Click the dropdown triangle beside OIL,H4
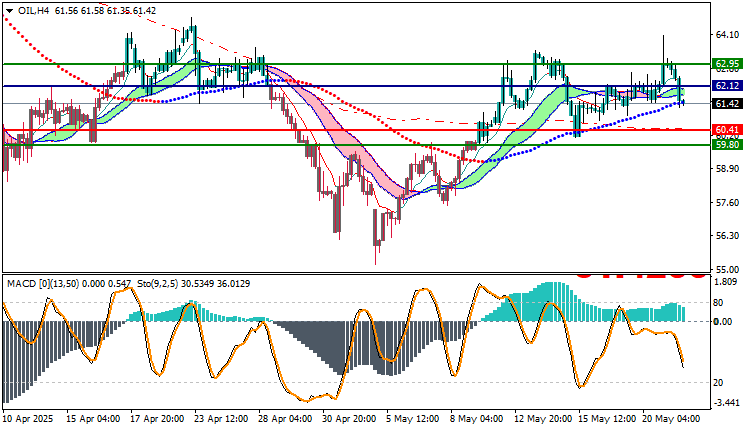 click(x=10, y=11)
